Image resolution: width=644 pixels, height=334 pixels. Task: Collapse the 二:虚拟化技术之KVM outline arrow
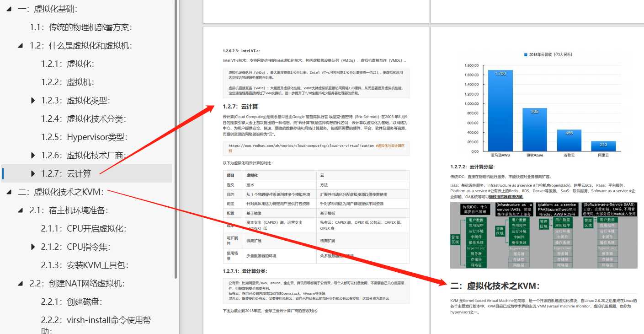[9, 192]
